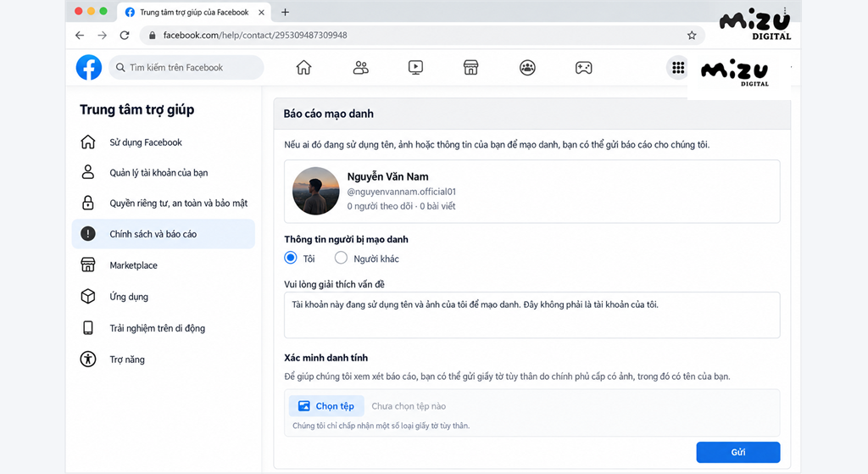Viewport: 868px width, 474px height.
Task: Click the browser address bar URL
Action: tap(255, 36)
